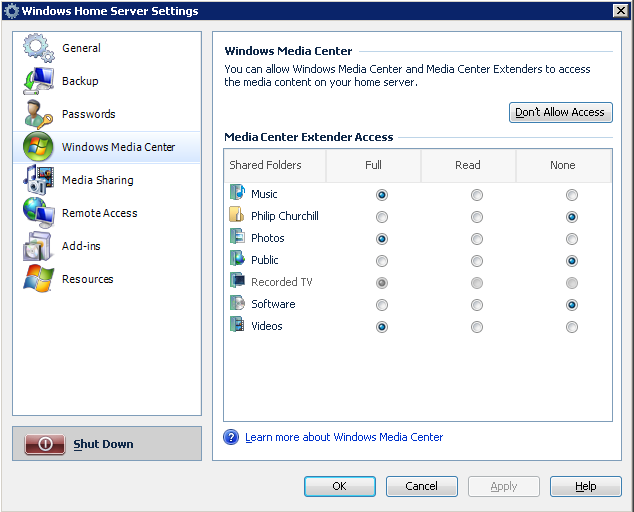
Task: Click the Videos shared folder icon
Action: (237, 324)
